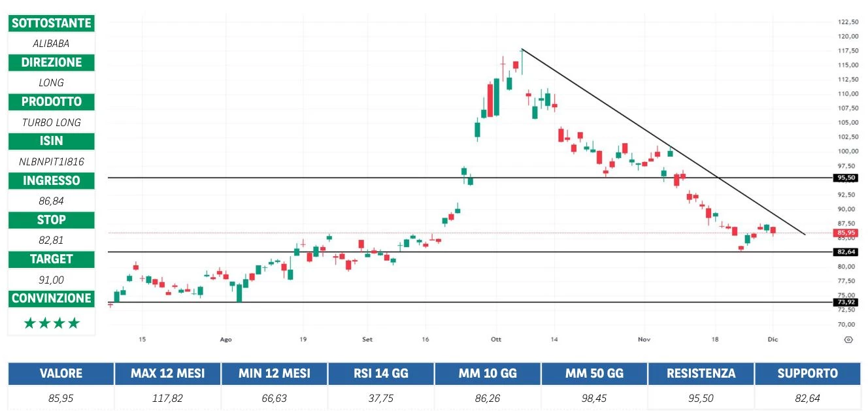Click the STOP green label

coord(52,220)
